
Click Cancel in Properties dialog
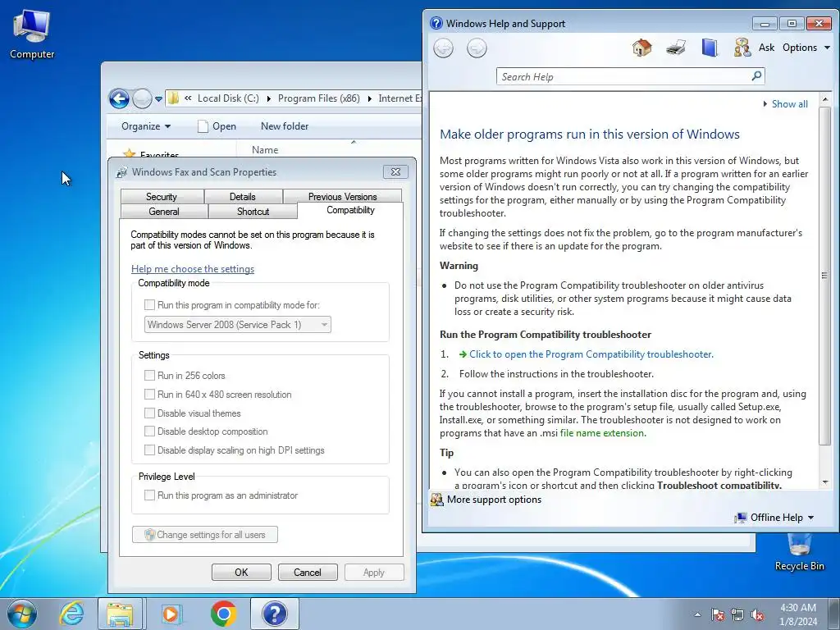308,572
